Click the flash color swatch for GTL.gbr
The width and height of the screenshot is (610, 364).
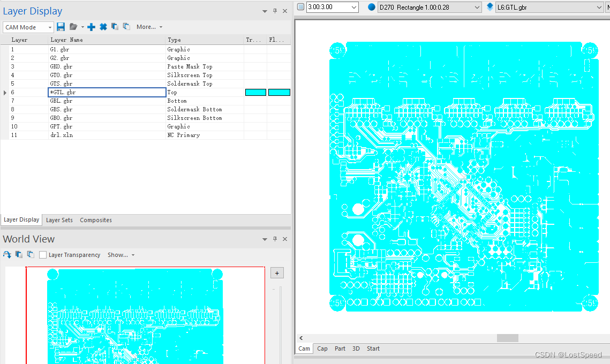[x=280, y=92]
